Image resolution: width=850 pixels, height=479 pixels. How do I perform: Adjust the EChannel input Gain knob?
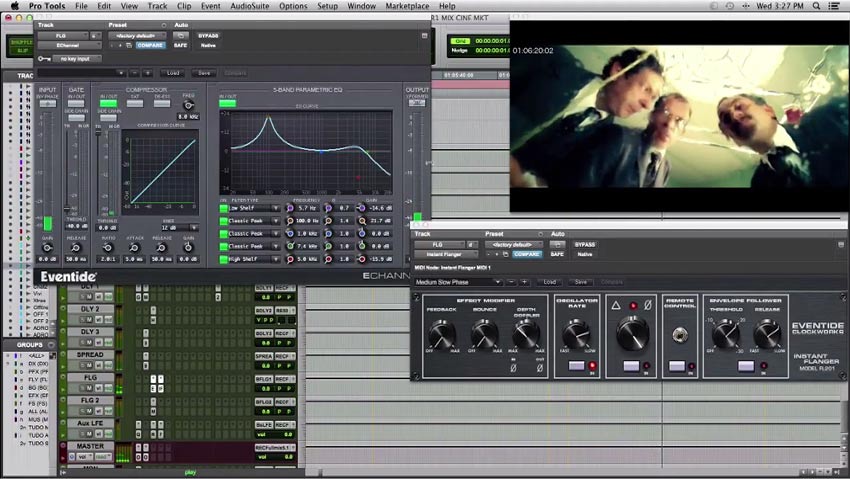tap(48, 248)
